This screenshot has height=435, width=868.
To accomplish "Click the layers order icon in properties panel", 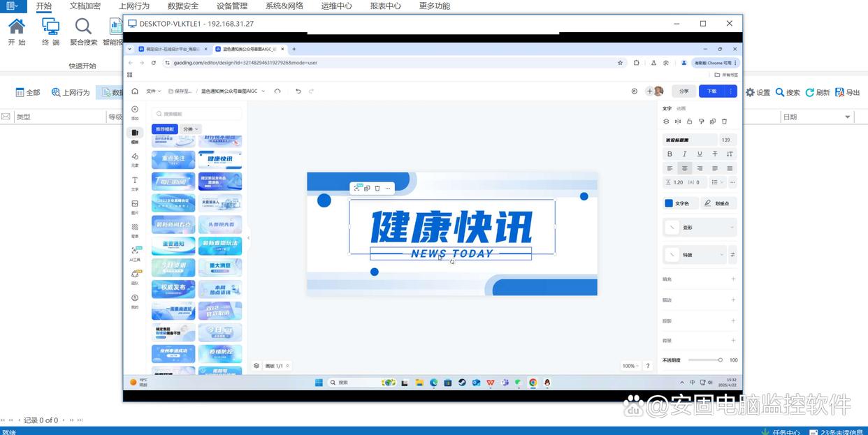I will [666, 121].
